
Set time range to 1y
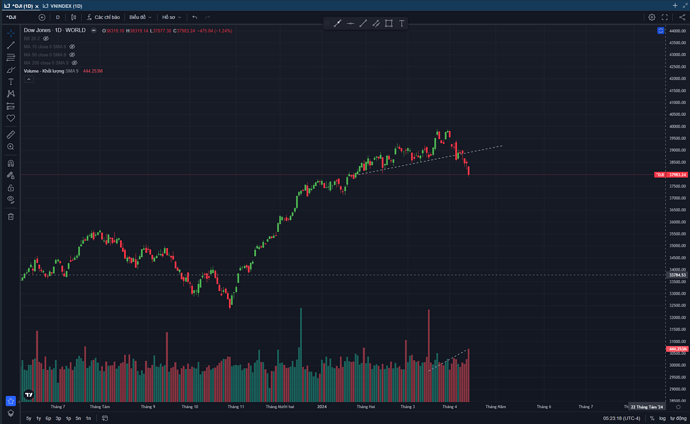pyautogui.click(x=38, y=418)
